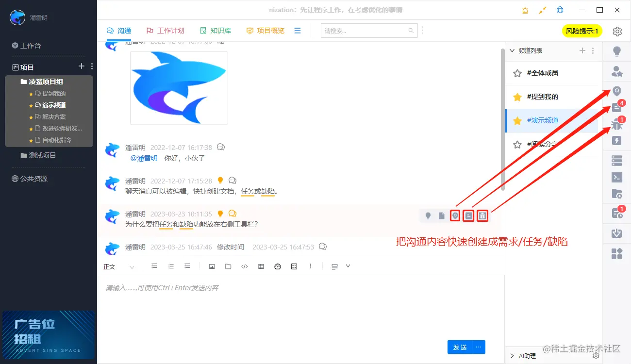
Task: Click the 发送 send button
Action: click(x=460, y=347)
